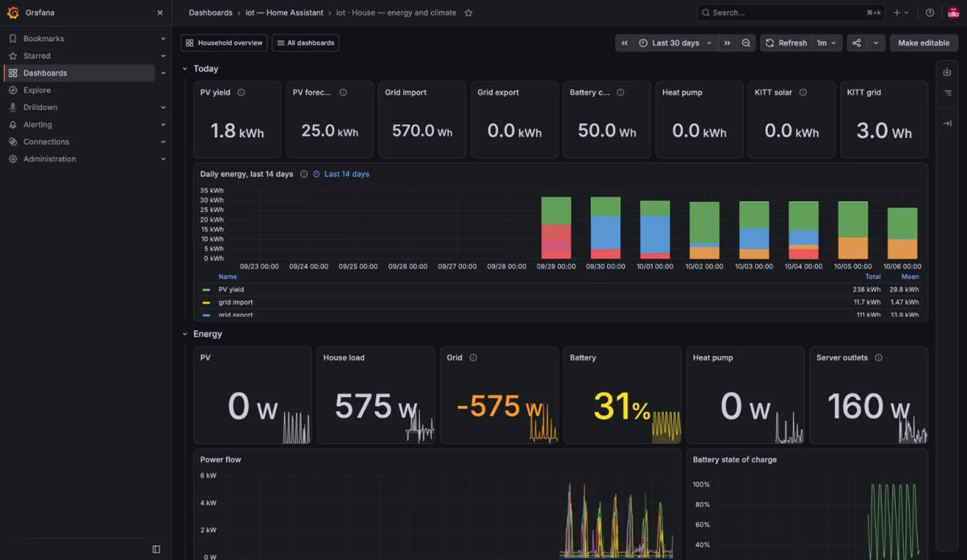Collapse the Today row
The image size is (967, 560).
(x=185, y=69)
